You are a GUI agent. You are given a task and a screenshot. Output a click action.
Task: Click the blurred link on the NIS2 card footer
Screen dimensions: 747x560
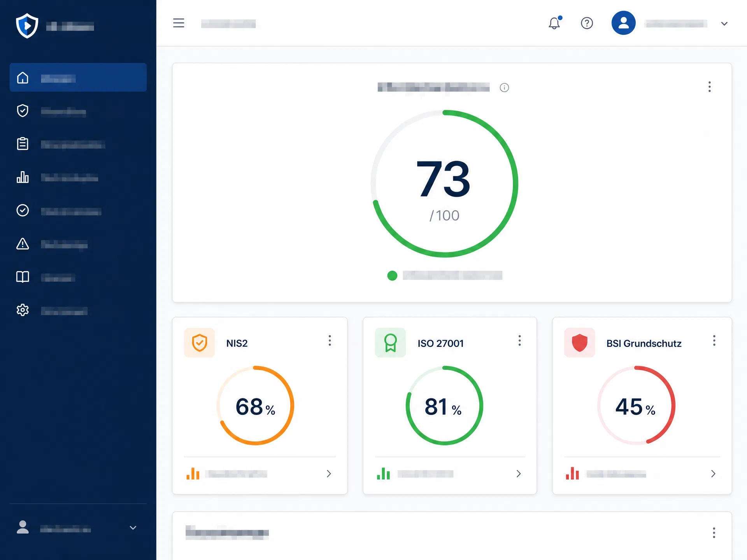click(x=237, y=474)
